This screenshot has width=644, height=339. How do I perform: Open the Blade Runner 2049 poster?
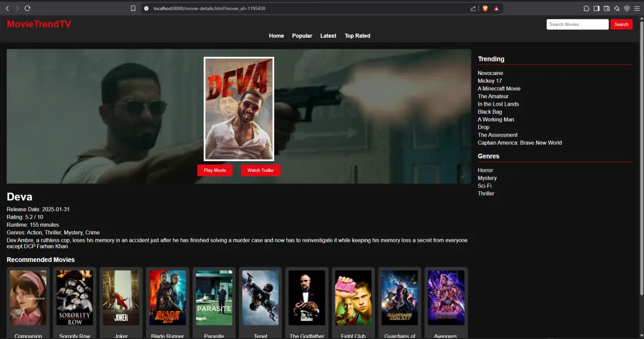[168, 298]
